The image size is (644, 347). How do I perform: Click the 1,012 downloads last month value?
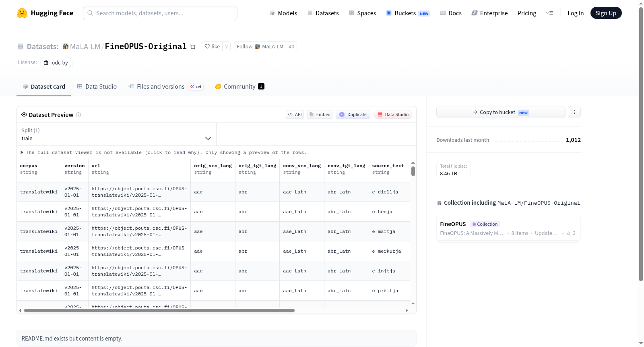point(573,140)
